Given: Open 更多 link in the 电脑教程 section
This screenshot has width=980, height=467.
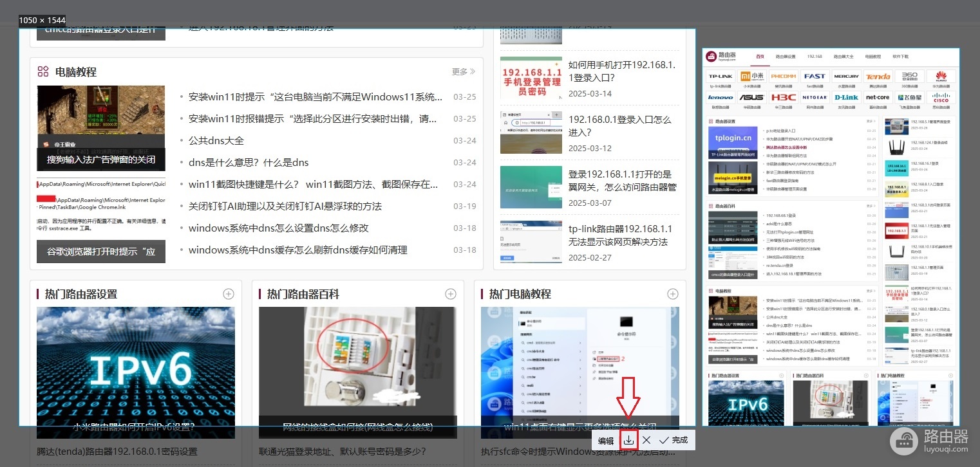Looking at the screenshot, I should 464,71.
